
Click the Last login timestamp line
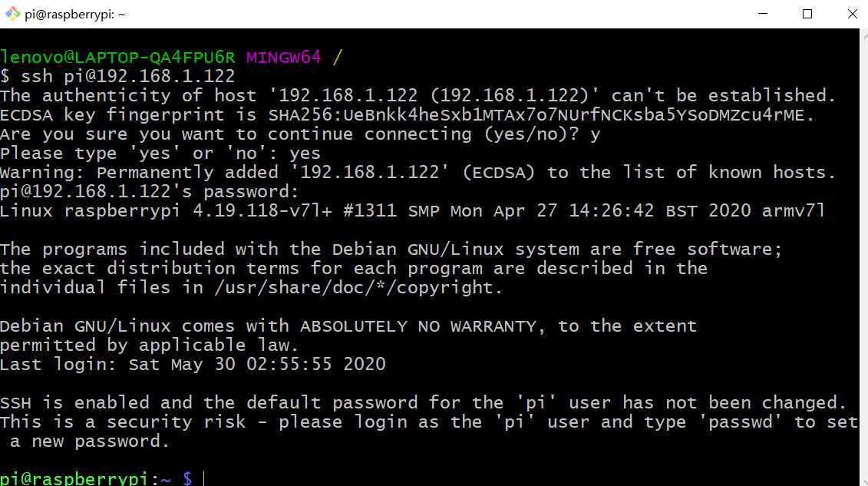tap(193, 364)
